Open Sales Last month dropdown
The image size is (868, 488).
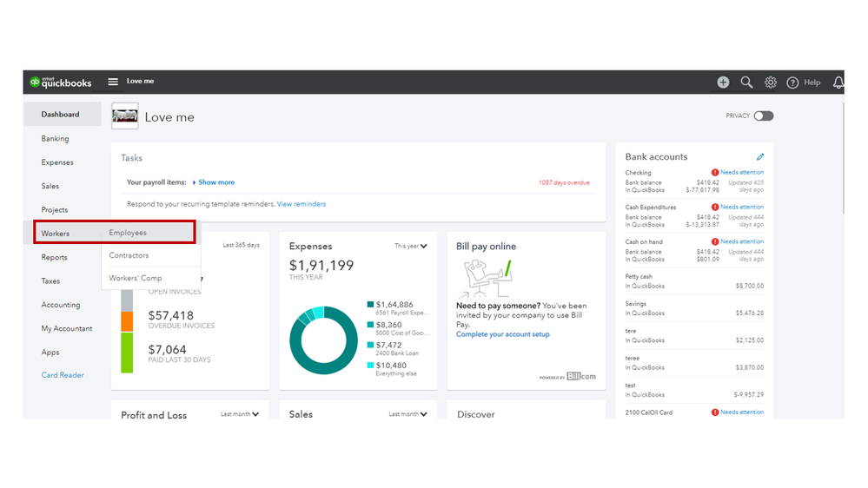[x=408, y=414]
